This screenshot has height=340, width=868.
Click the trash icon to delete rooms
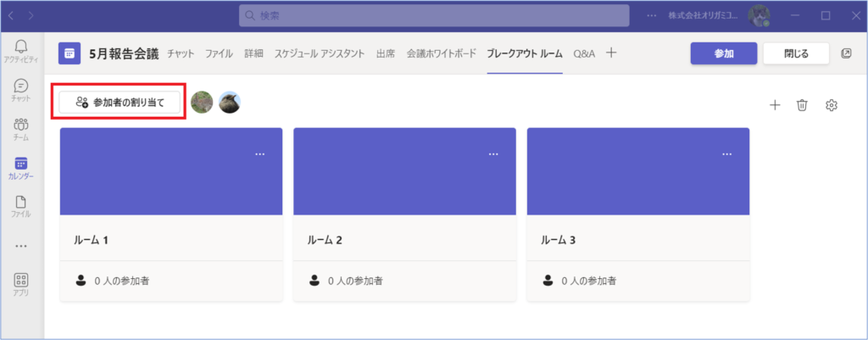click(x=802, y=105)
